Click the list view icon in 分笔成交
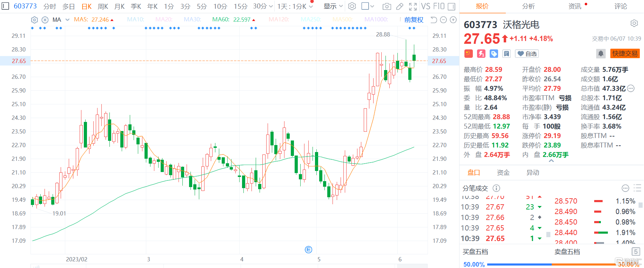 [637, 188]
